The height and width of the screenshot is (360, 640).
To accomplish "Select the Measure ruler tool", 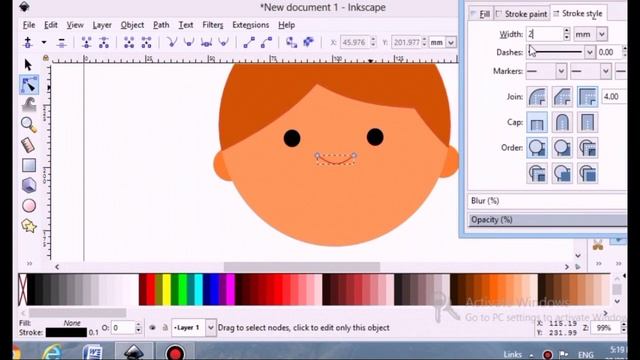I will click(28, 145).
